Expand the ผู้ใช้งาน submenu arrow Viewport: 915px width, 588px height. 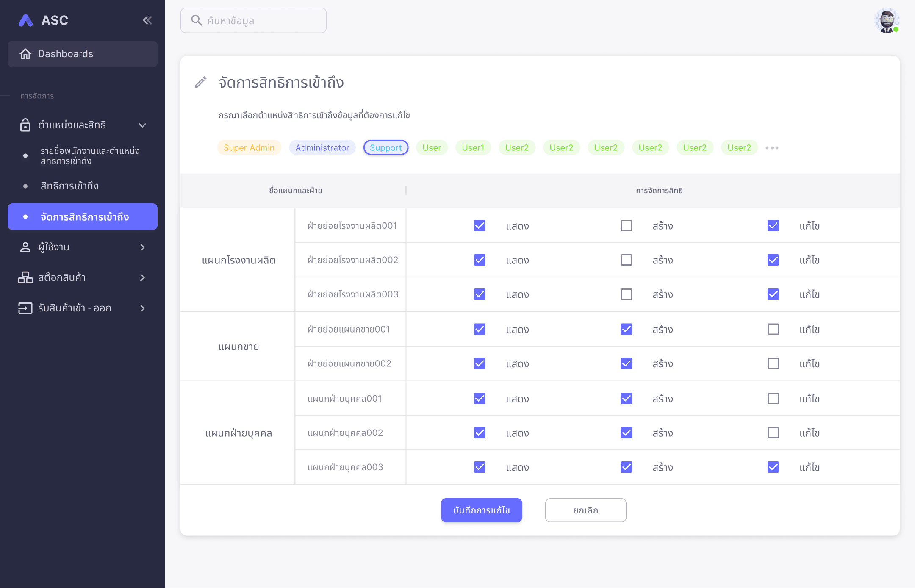[142, 247]
